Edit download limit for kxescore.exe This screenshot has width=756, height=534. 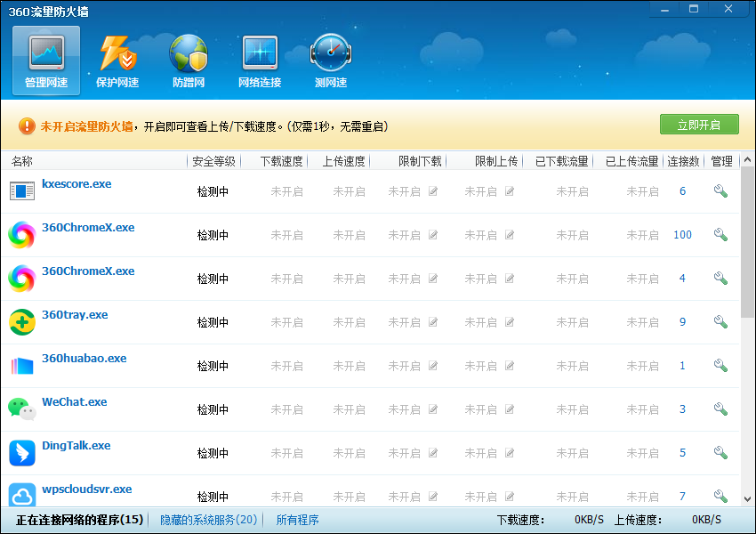click(433, 191)
